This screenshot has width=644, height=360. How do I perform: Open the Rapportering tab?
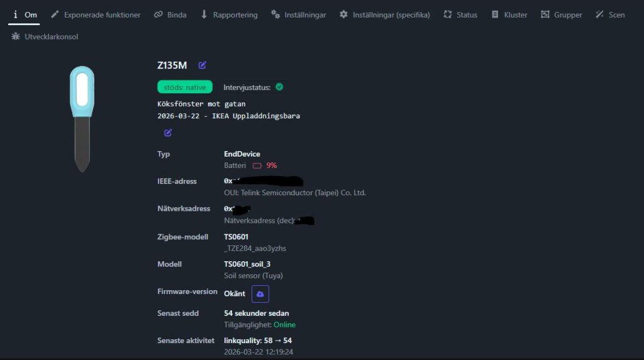(229, 15)
